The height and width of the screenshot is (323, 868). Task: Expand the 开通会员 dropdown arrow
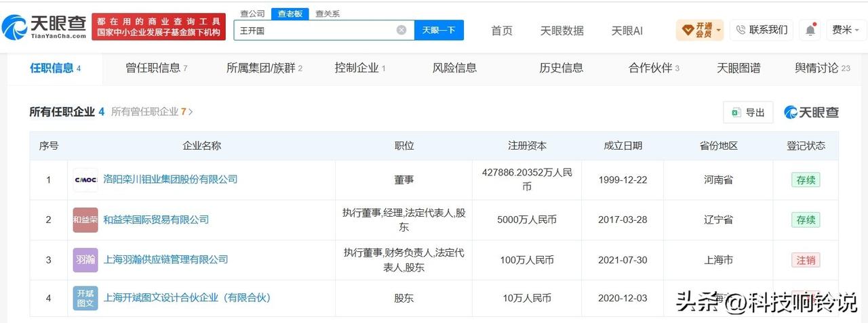(x=718, y=30)
